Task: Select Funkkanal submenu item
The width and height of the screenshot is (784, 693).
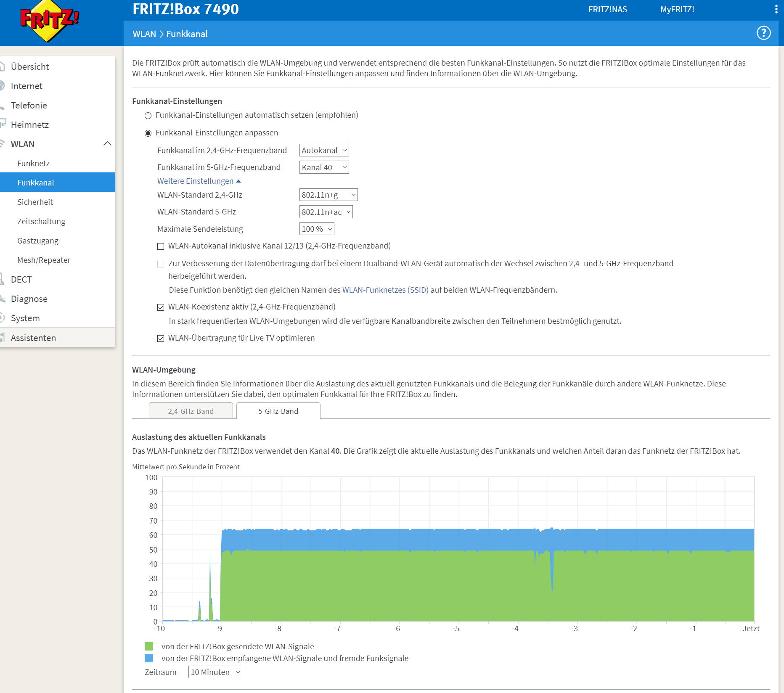Action: 58,183
